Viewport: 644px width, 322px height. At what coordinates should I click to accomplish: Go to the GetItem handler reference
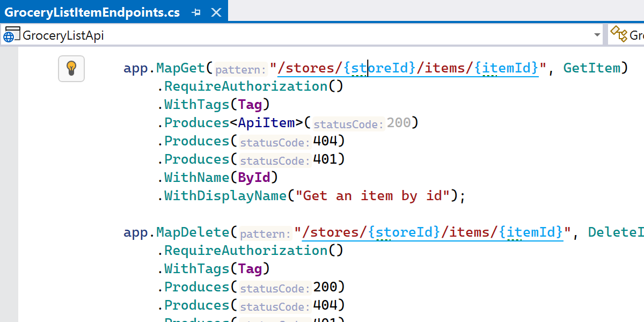pyautogui.click(x=591, y=68)
